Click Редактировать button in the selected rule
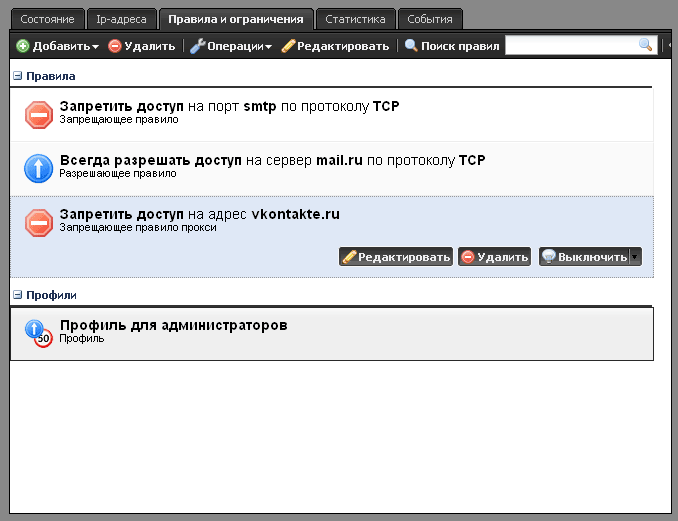This screenshot has width=678, height=521. [396, 257]
